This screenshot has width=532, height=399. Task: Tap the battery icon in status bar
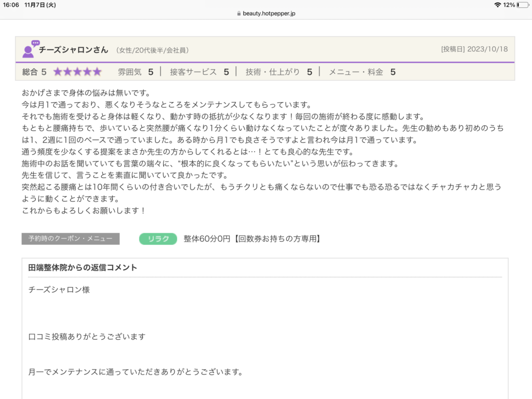coord(522,5)
